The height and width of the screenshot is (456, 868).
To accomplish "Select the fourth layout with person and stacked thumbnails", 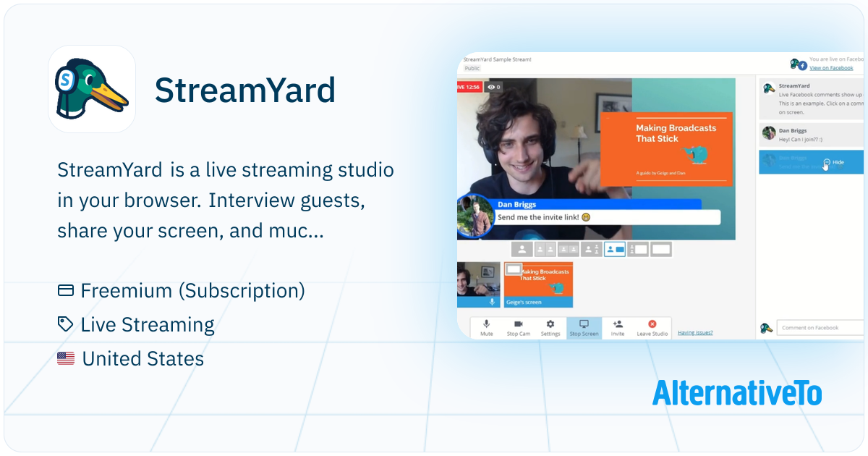I will tap(592, 249).
